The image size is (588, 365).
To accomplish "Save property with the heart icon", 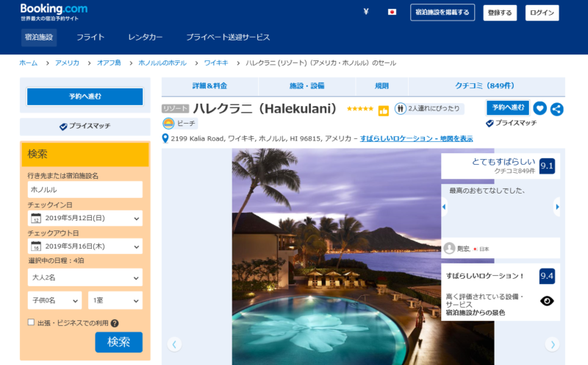I will coord(539,108).
